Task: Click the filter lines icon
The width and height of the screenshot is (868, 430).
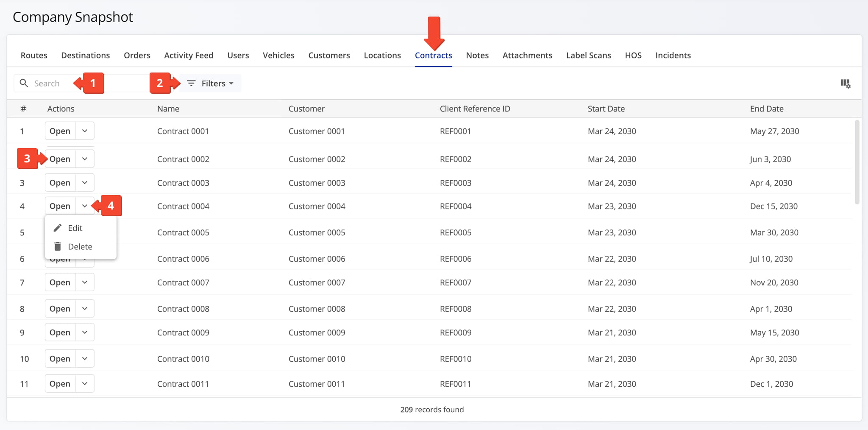Action: (191, 83)
